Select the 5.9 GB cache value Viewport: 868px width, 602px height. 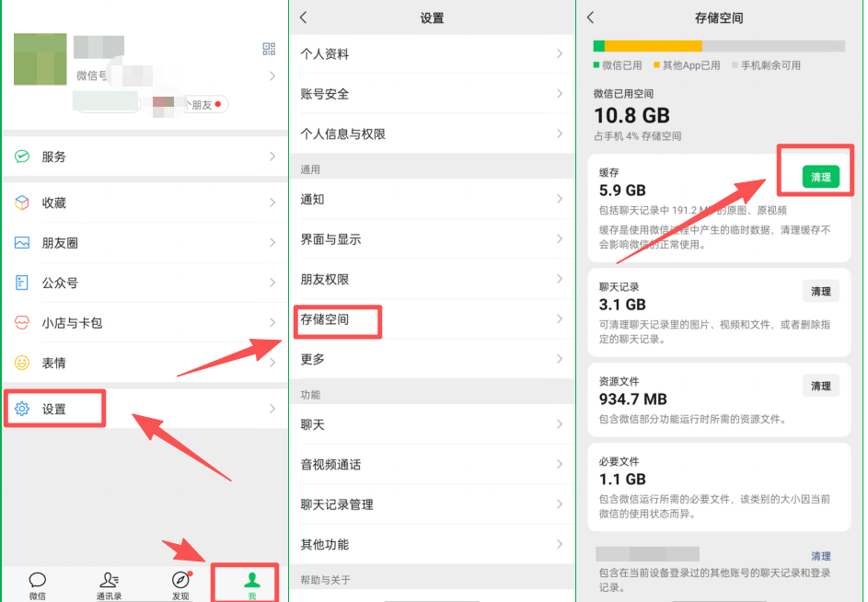(x=622, y=191)
